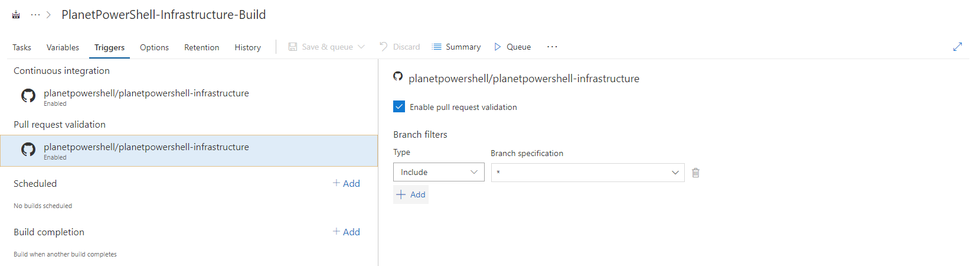Open the Branch specification dropdown
The height and width of the screenshot is (266, 980).
coord(587,172)
